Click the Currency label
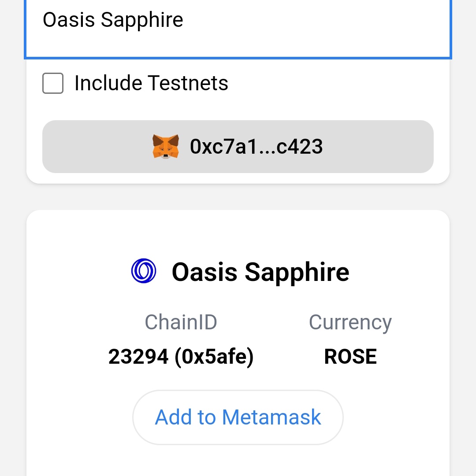This screenshot has height=476, width=476. (350, 323)
